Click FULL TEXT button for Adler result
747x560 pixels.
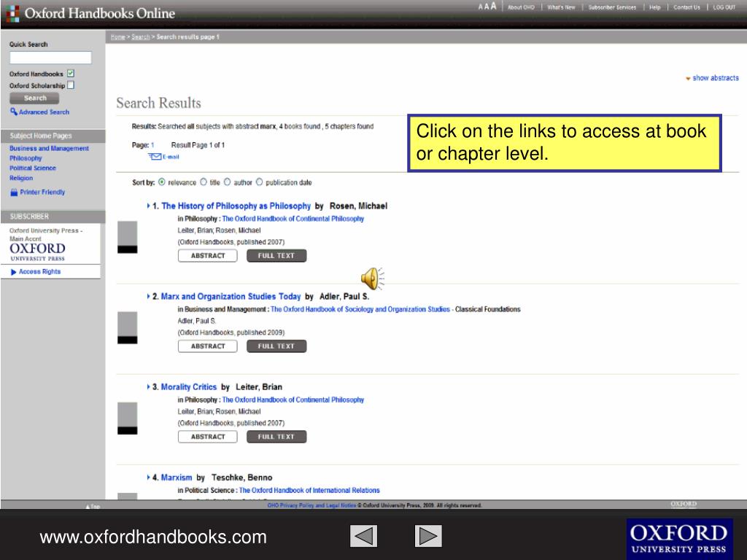coord(276,346)
